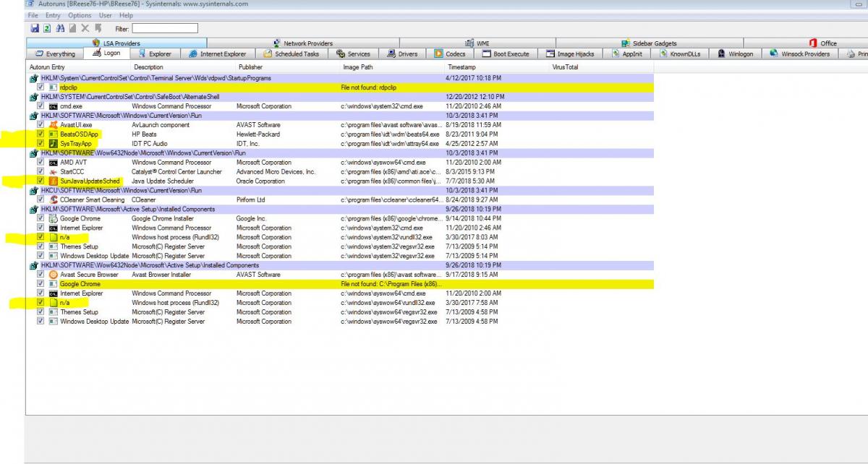Switch to the WMI tab

[477, 43]
